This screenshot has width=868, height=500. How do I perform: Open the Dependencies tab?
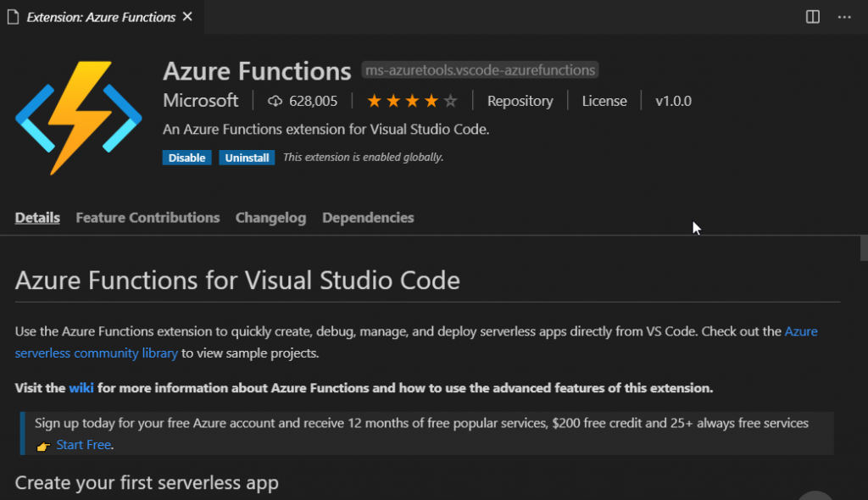click(368, 218)
